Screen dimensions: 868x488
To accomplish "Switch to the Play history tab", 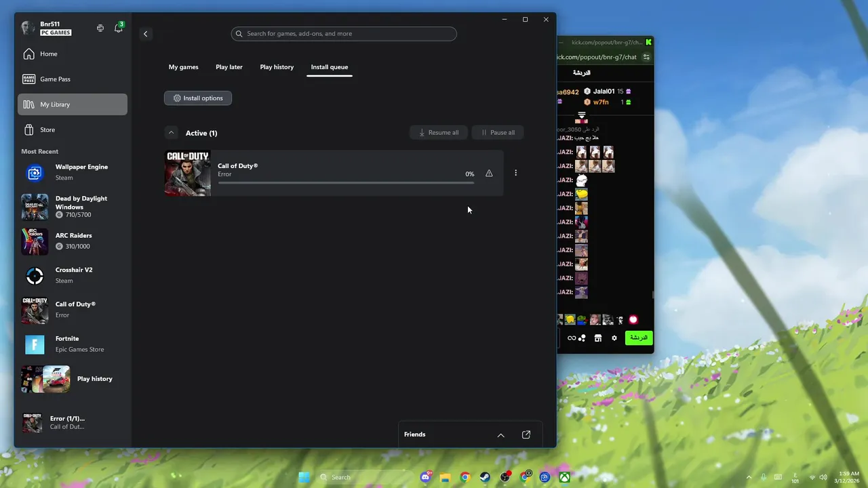I will 277,67.
